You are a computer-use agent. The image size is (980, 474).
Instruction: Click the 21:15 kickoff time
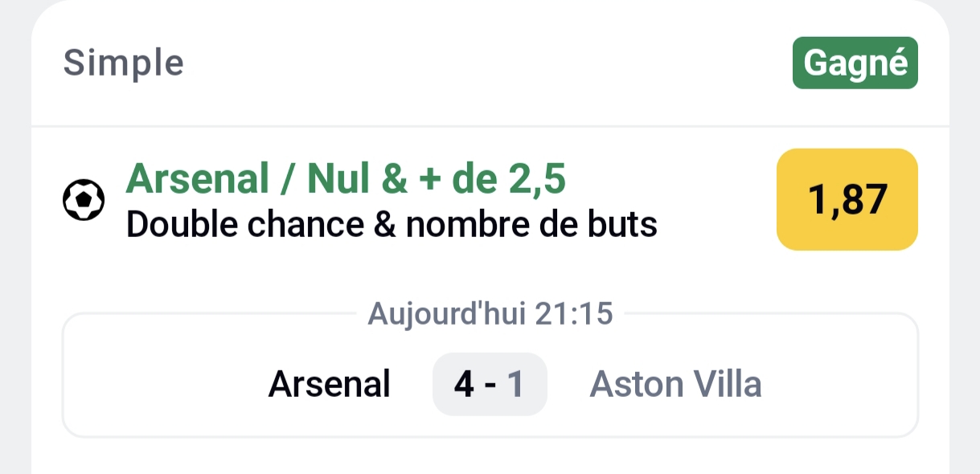[x=572, y=313]
